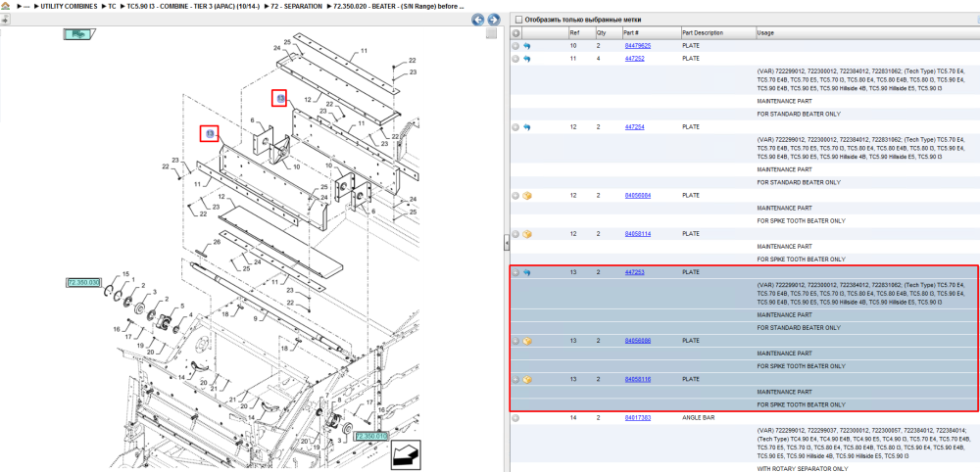Open the teal tractor navigation icon
Screen dimensions: 980x472
[x=78, y=34]
